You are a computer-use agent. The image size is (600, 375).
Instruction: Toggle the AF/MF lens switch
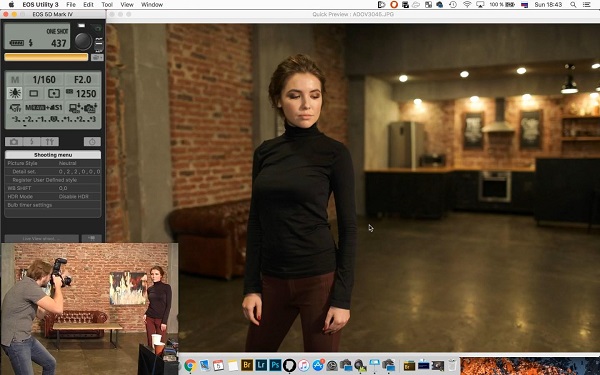(99, 44)
